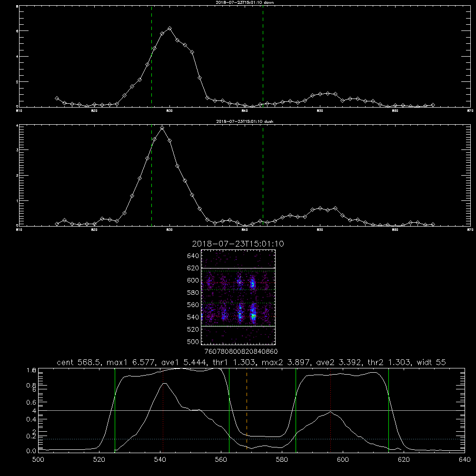Click the green vertical line at 525 in bottom plot
The height and width of the screenshot is (476, 476).
coord(115,410)
